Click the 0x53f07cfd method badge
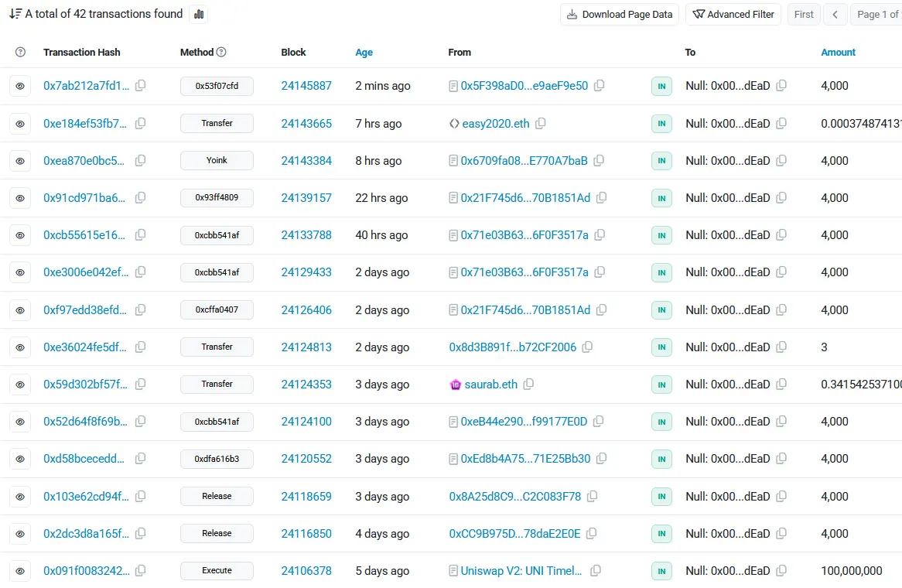The height and width of the screenshot is (588, 902). pyautogui.click(x=217, y=86)
